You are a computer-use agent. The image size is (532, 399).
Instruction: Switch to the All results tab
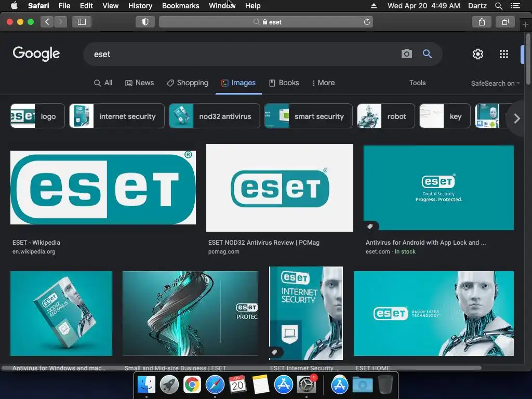103,83
